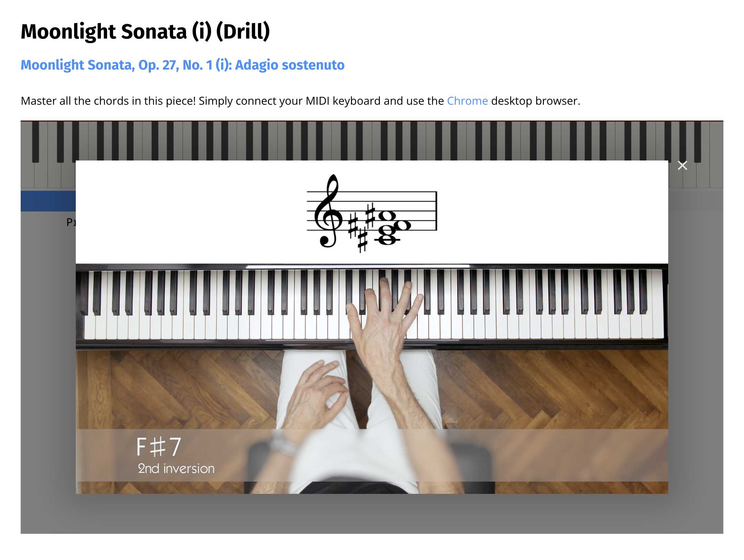This screenshot has height=560, width=744.
Task: Click the staff's final barline
Action: [x=436, y=211]
